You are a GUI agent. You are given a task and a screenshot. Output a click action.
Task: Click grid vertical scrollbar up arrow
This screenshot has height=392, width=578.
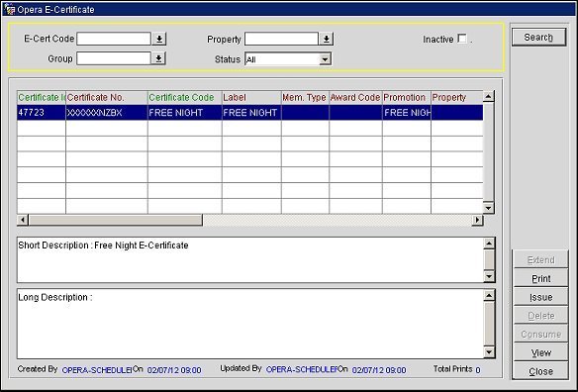[488, 97]
